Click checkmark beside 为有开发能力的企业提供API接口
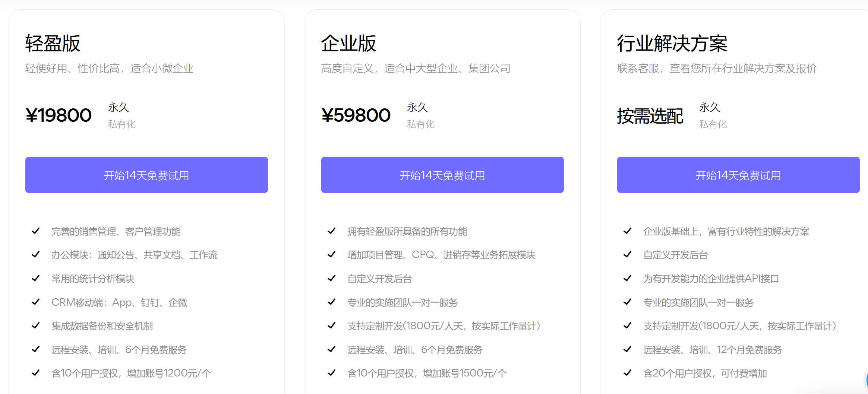The width and height of the screenshot is (868, 394). tap(628, 278)
